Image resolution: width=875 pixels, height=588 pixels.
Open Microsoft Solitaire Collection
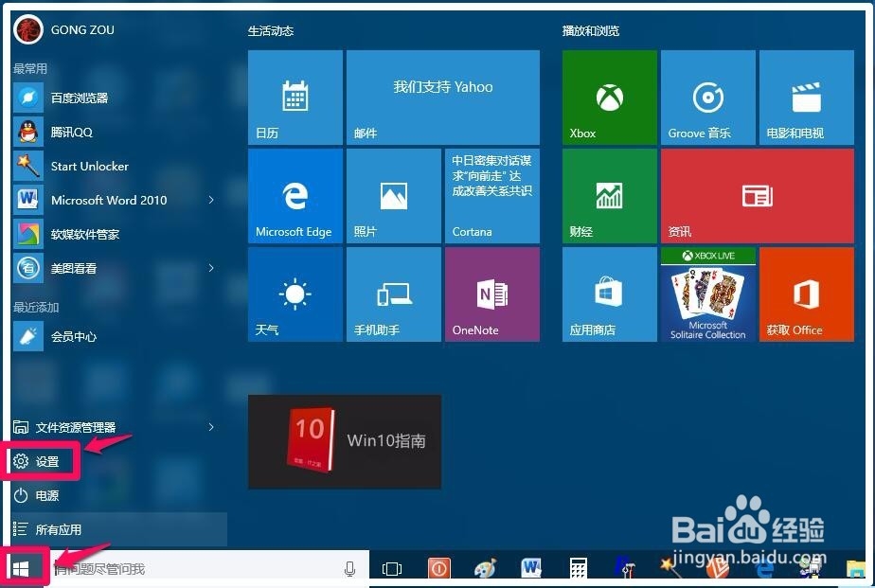point(707,294)
